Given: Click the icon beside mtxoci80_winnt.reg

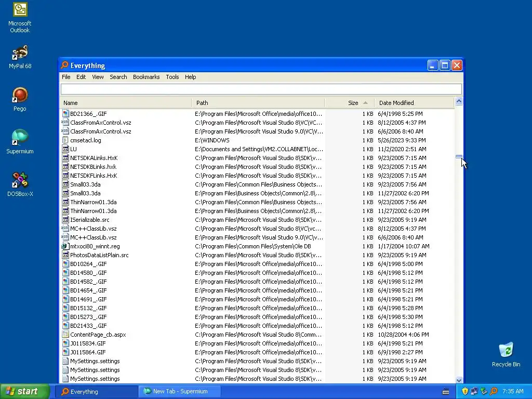Looking at the screenshot, I should 65,246.
